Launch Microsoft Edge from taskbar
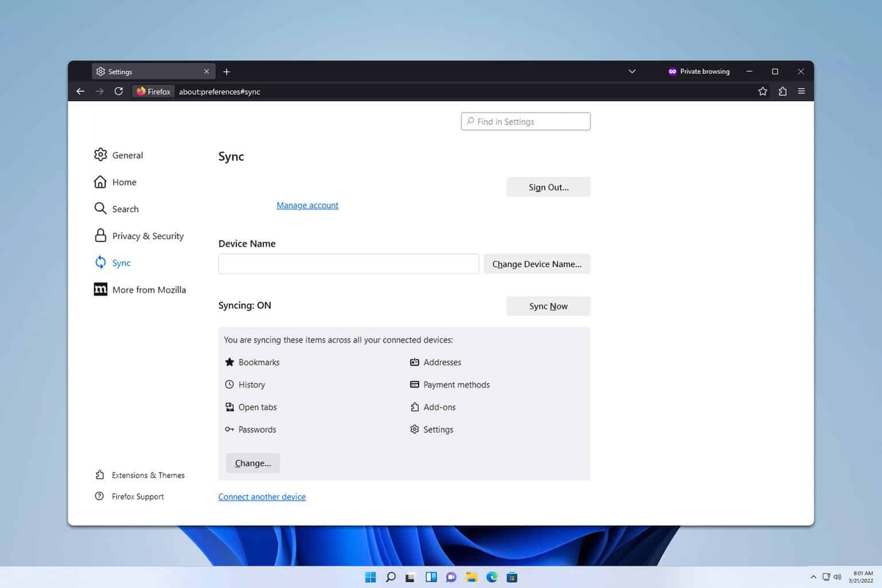This screenshot has width=882, height=588. [492, 577]
